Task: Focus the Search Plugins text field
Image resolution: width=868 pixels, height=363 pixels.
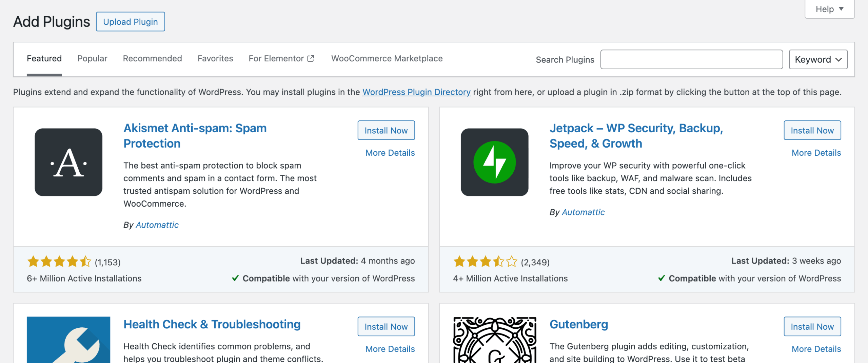Action: pos(691,60)
